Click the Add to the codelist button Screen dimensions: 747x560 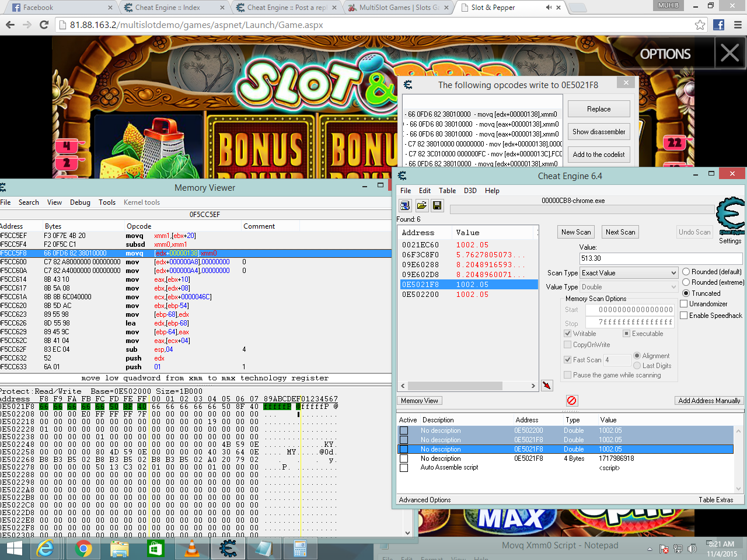tap(598, 154)
